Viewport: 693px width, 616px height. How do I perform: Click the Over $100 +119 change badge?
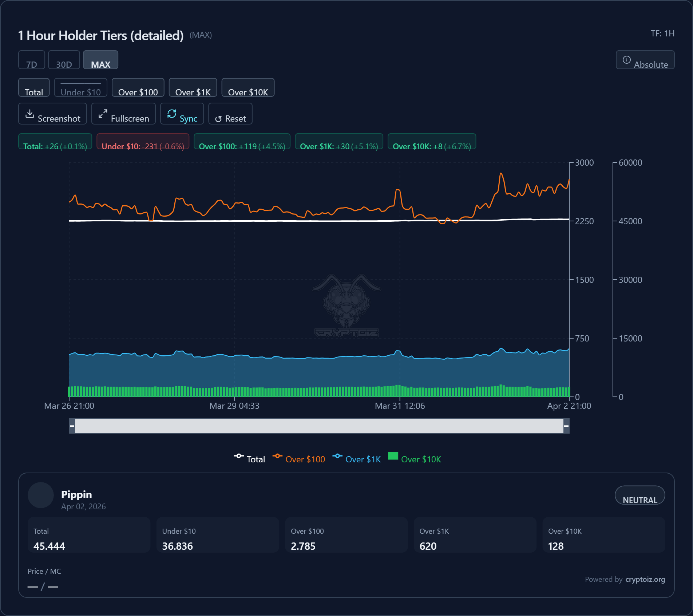242,142
